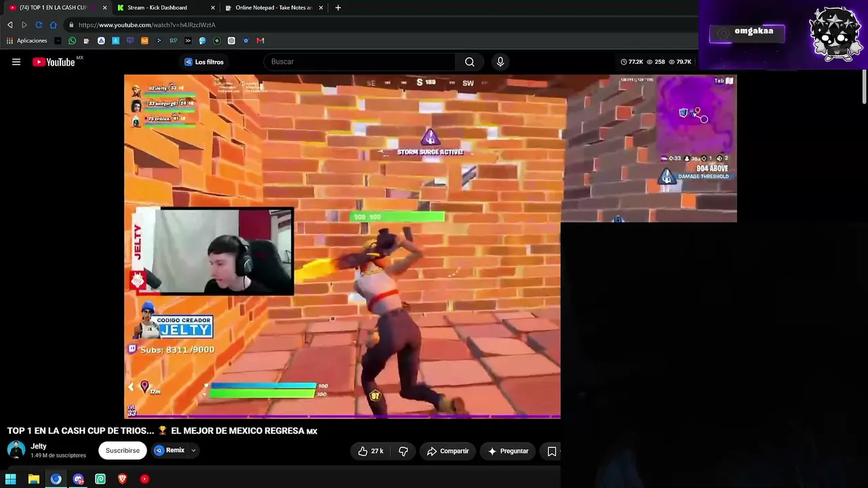Close the Online Notepad tab

[x=321, y=7]
